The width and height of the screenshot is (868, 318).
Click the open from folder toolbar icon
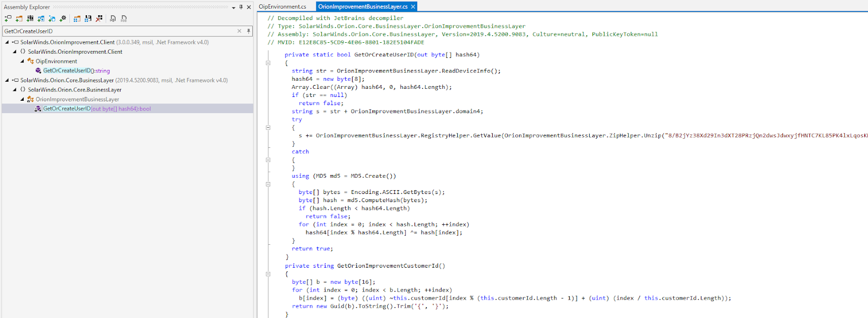(19, 18)
